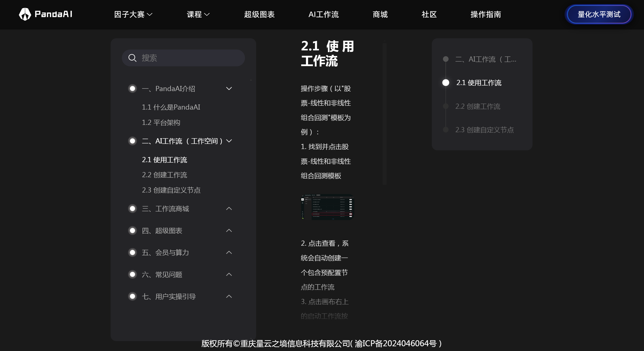Open the workflow template screenshot thumbnail
This screenshot has height=351, width=644.
click(x=328, y=207)
